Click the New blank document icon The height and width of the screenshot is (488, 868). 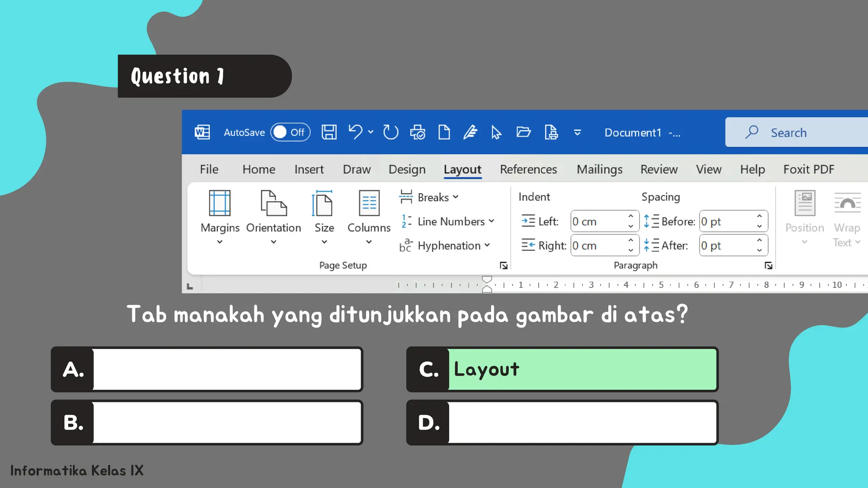[444, 133]
